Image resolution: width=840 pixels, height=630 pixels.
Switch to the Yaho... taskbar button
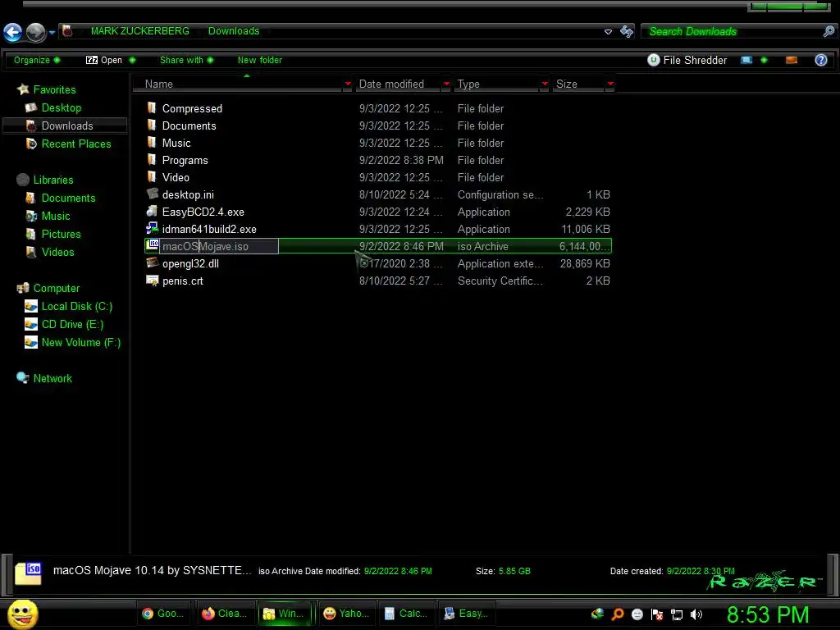[347, 614]
